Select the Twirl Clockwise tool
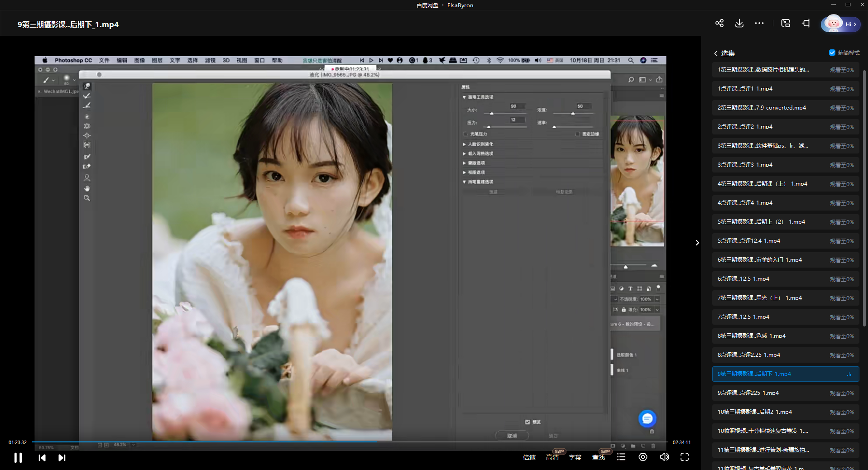Screen dimensions: 868x470 (87, 116)
